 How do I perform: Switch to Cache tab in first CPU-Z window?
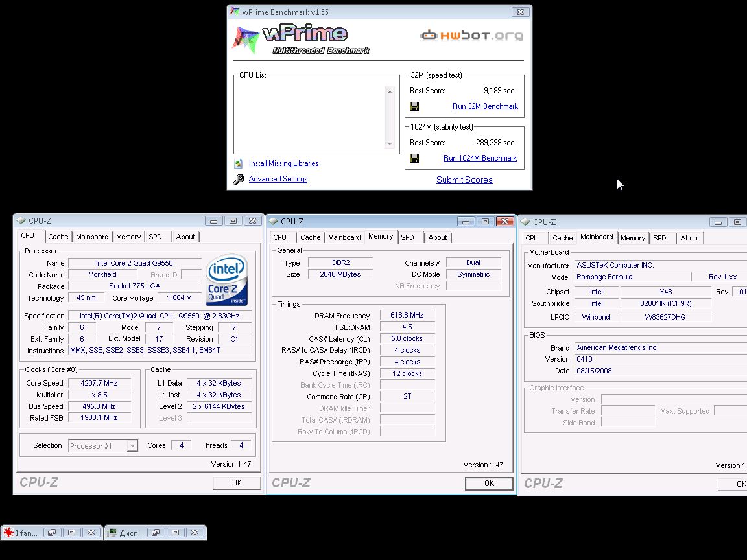[58, 237]
